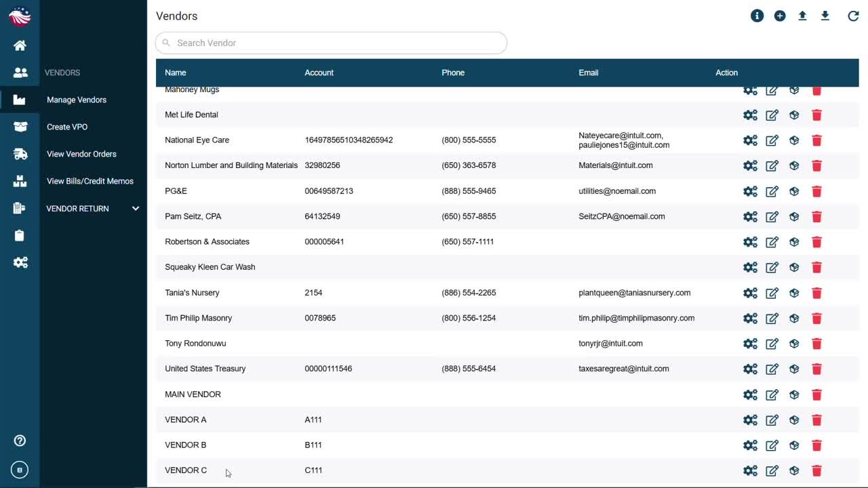Delete the United States Treasury vendor

point(816,369)
